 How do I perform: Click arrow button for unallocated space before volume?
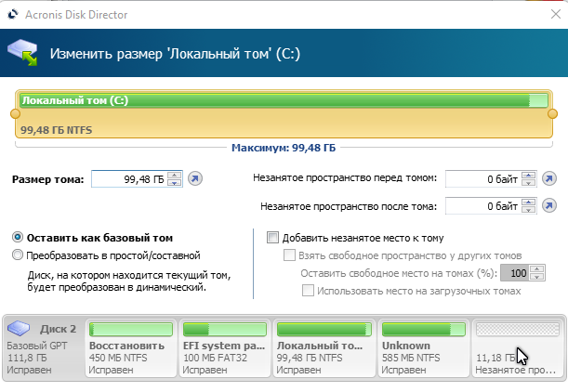click(x=549, y=178)
